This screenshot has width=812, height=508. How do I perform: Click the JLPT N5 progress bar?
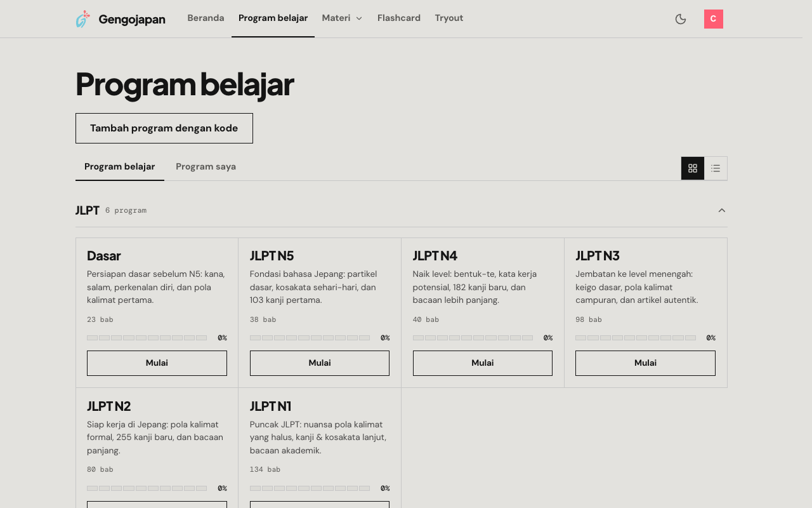click(x=310, y=338)
